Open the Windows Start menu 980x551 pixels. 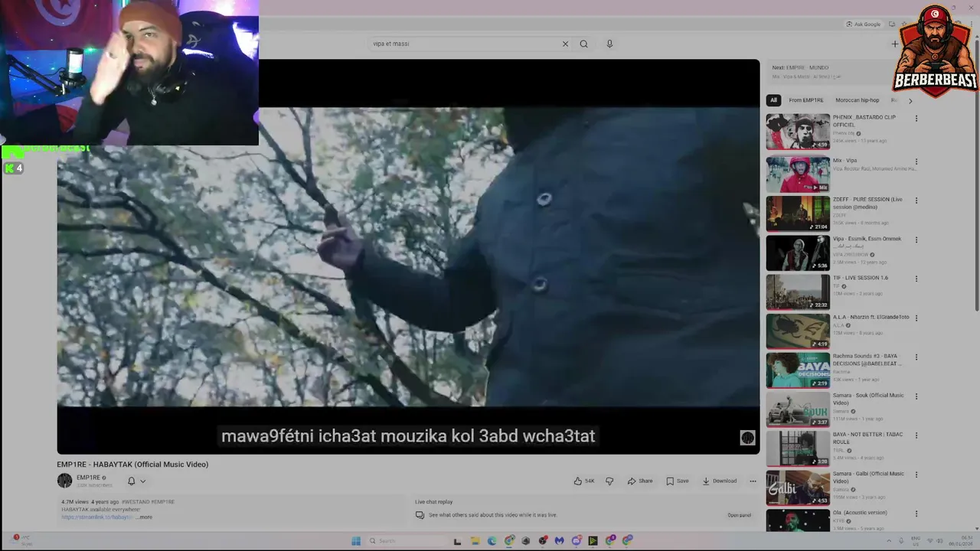point(356,541)
